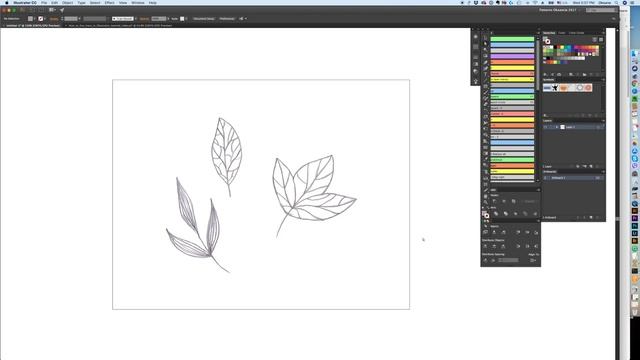Click Create New Layer icon in Layers panel

point(591,167)
